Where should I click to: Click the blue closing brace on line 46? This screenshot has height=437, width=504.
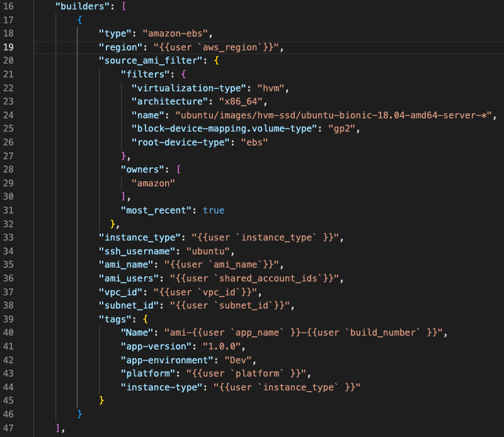point(80,414)
